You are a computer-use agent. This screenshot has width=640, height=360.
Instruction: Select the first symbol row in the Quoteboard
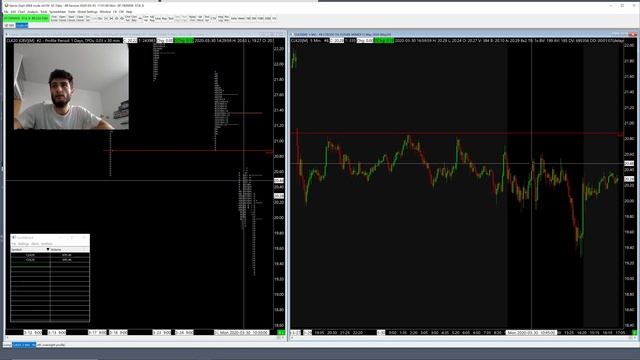[50, 255]
